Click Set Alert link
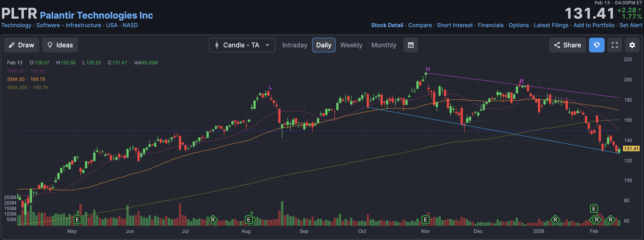Image resolution: width=644 pixels, height=240 pixels. tap(630, 25)
